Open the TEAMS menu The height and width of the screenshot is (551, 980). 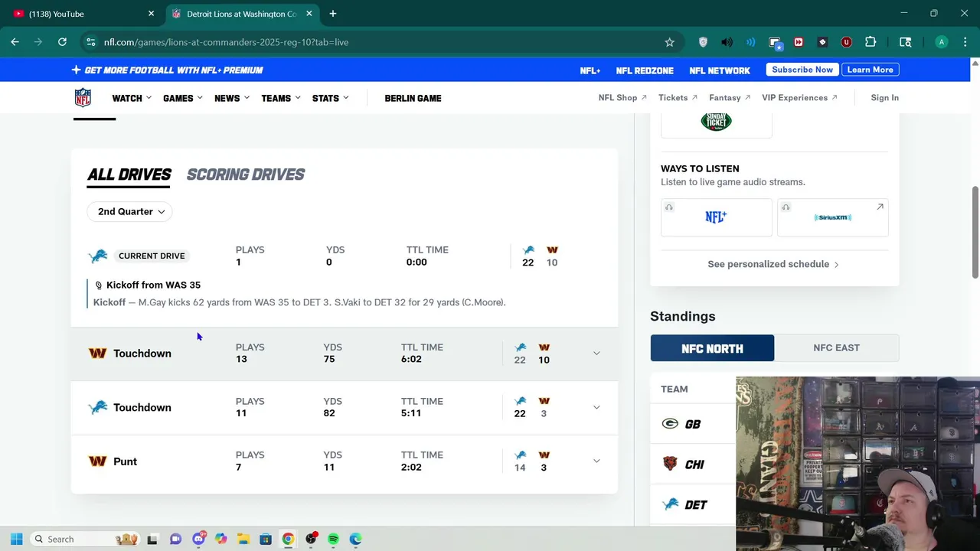tap(281, 98)
